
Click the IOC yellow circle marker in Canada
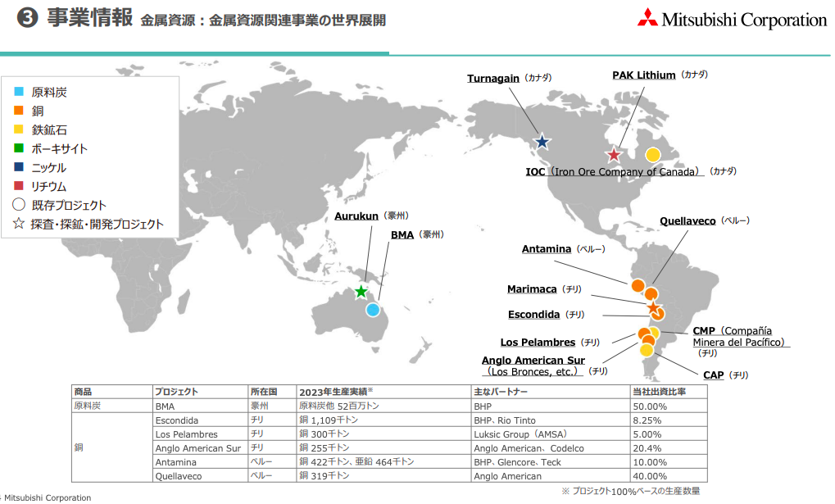[653, 155]
